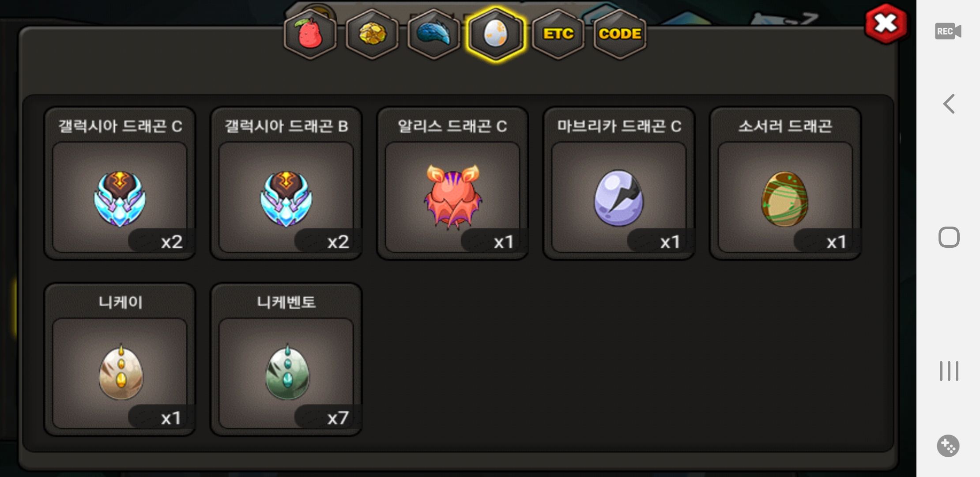Image resolution: width=980 pixels, height=477 pixels.
Task: Choose the 알리스 드래곤 C egg
Action: [x=452, y=197]
